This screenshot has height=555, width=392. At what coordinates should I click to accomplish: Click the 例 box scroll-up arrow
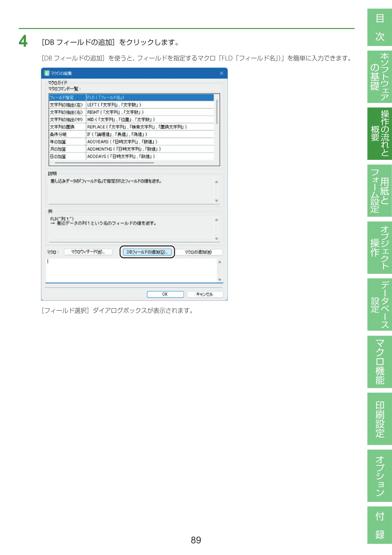(216, 220)
